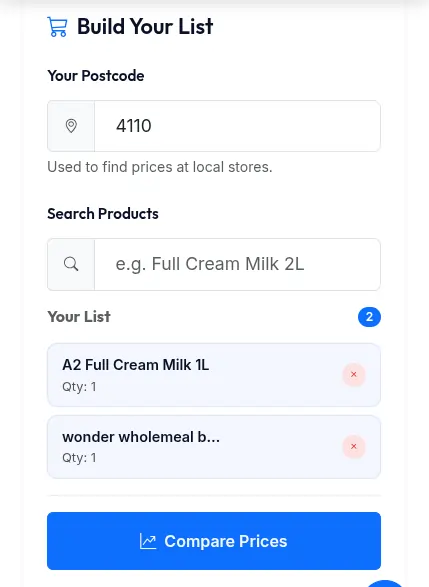
Task: Click the shopping cart icon beside Build Your List
Action: (57, 27)
